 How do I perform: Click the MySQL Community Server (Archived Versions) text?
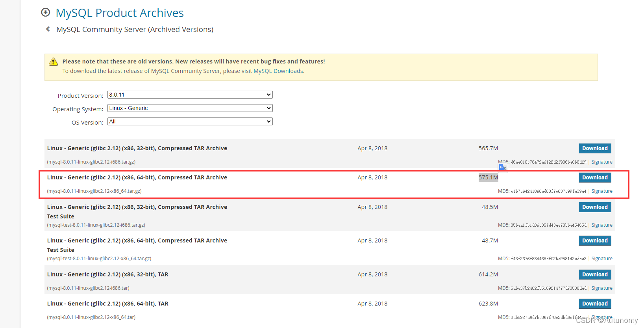pyautogui.click(x=135, y=30)
